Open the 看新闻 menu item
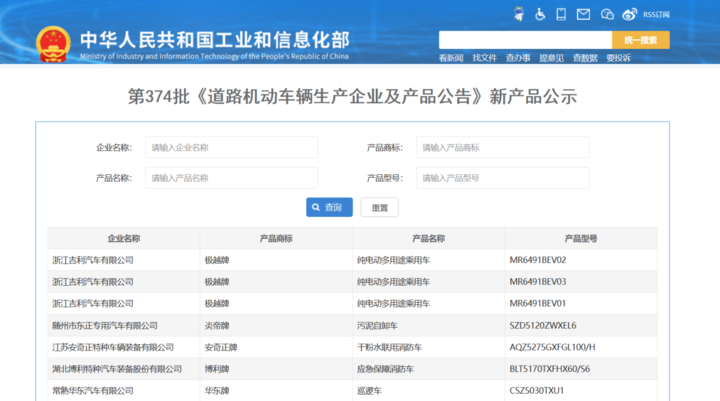This screenshot has height=401, width=720. tap(451, 58)
